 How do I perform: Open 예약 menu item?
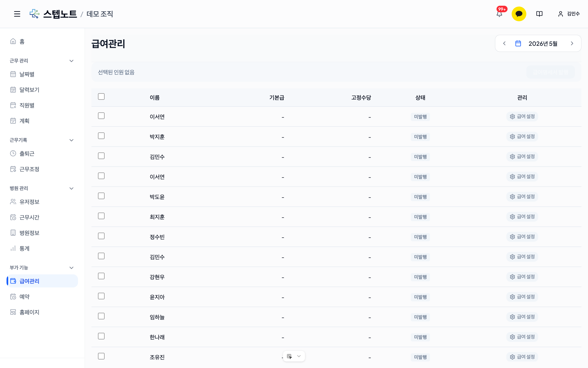(x=42, y=296)
